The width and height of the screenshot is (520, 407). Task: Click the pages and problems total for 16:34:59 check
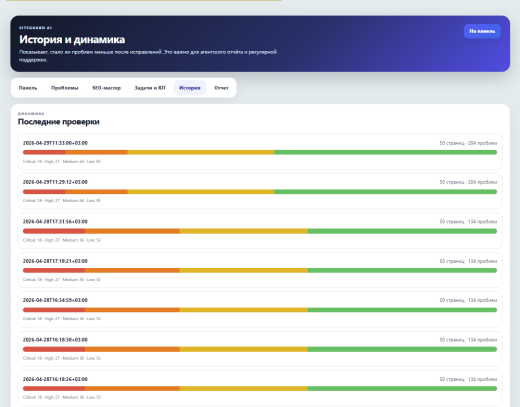click(468, 300)
